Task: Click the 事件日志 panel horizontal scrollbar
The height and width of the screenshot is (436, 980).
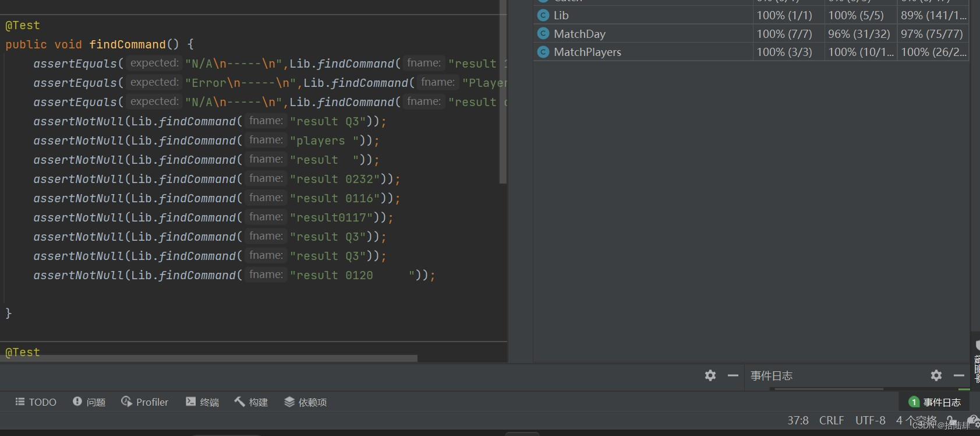Action: tap(829, 389)
